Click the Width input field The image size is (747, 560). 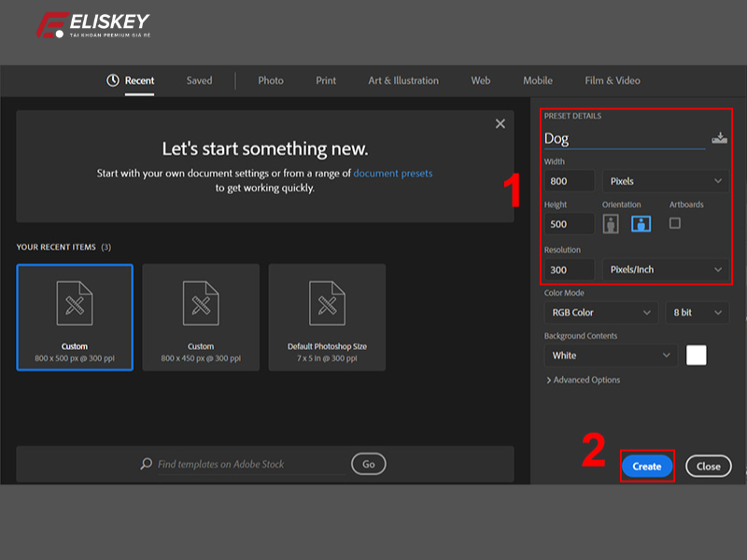click(x=570, y=181)
